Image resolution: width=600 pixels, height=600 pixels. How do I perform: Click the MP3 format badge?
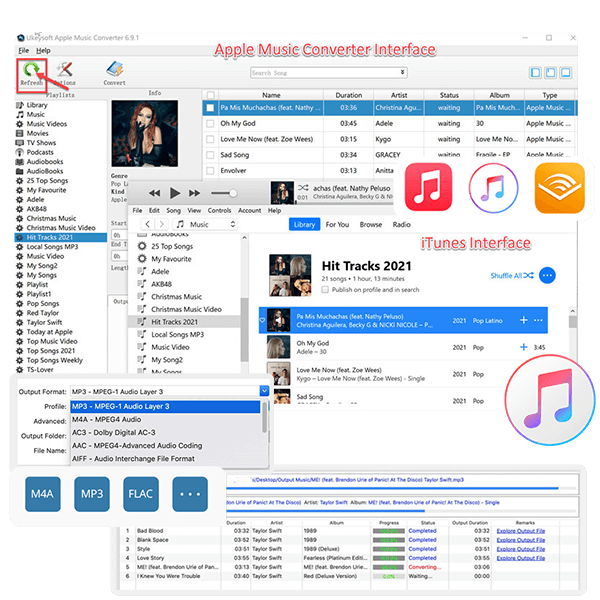click(x=92, y=494)
